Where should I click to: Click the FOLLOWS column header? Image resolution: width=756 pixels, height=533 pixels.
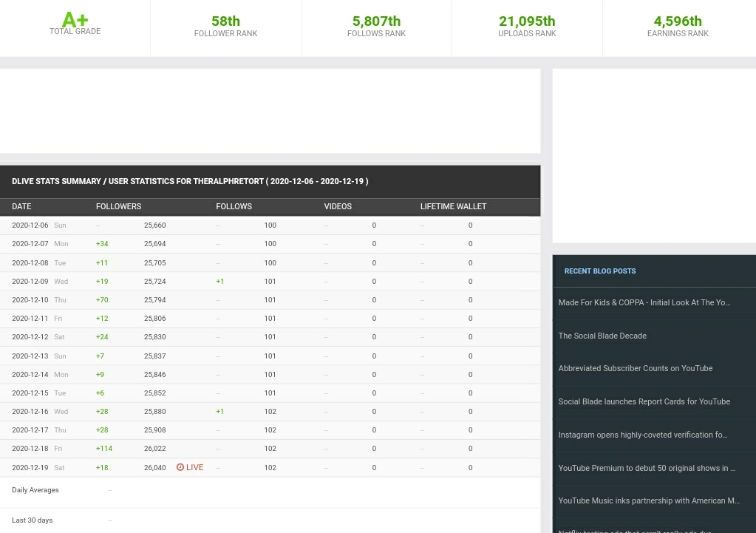[234, 206]
